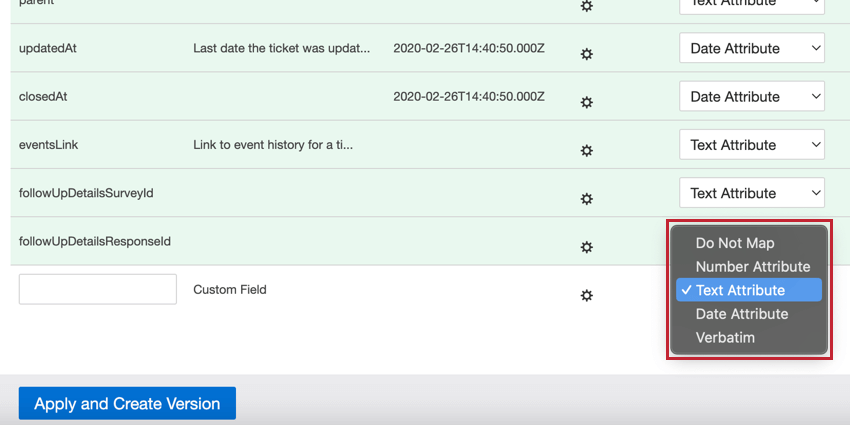Viewport: 850px width, 425px height.
Task: Expand the updatedAt Date Attribute dropdown
Action: 751,48
